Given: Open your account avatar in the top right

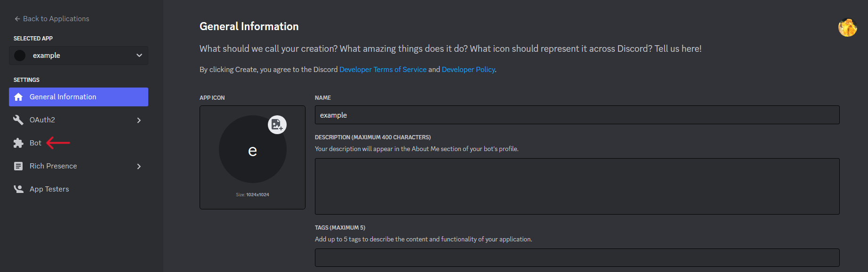Looking at the screenshot, I should click(848, 27).
